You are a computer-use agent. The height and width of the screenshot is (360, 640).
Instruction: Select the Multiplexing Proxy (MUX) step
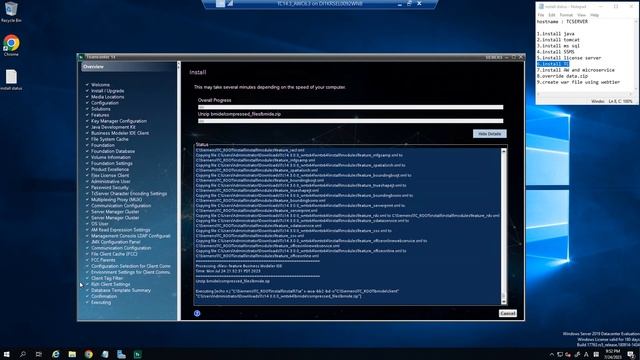tap(116, 200)
